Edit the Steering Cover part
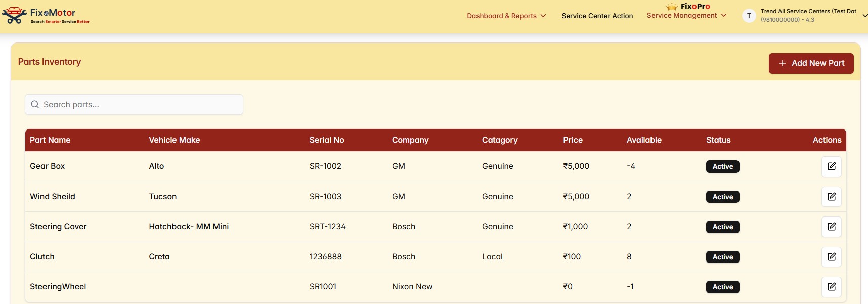The width and height of the screenshot is (868, 304). (x=831, y=227)
